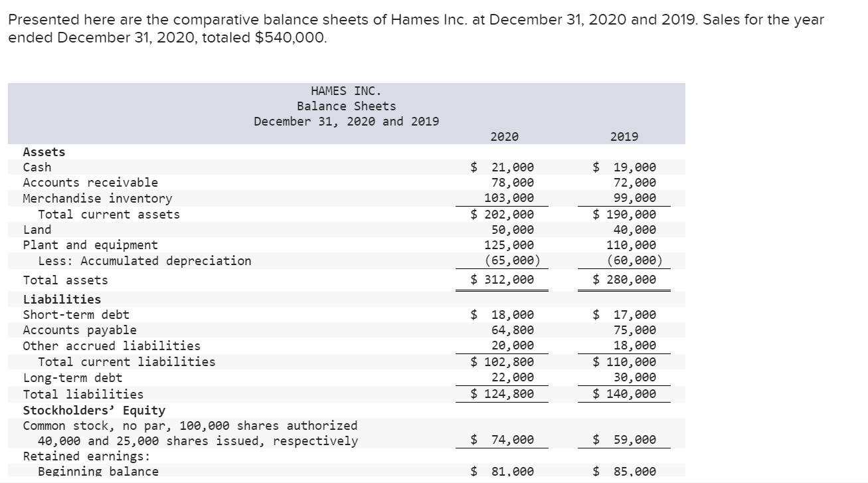Click Accounts payable value 64,800
This screenshot has width=868, height=483.
point(512,330)
